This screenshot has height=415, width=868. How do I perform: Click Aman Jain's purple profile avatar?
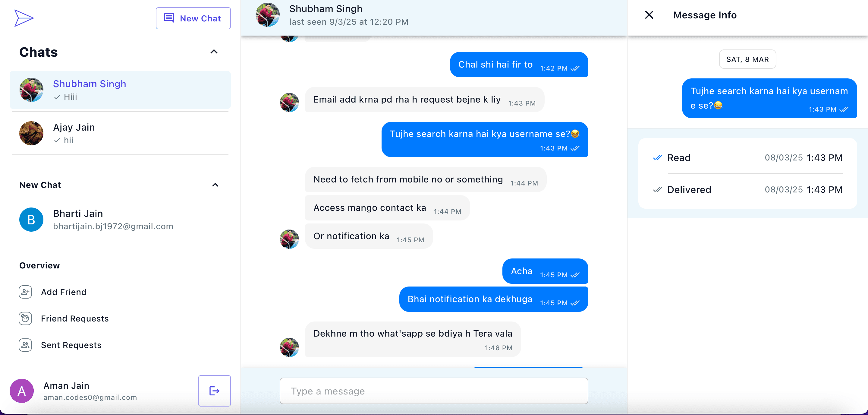point(22,391)
